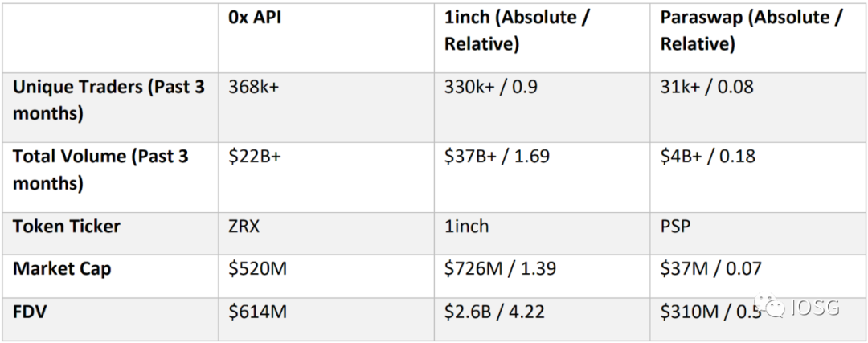Click the Total Volume row label
The image size is (868, 343).
click(100, 169)
